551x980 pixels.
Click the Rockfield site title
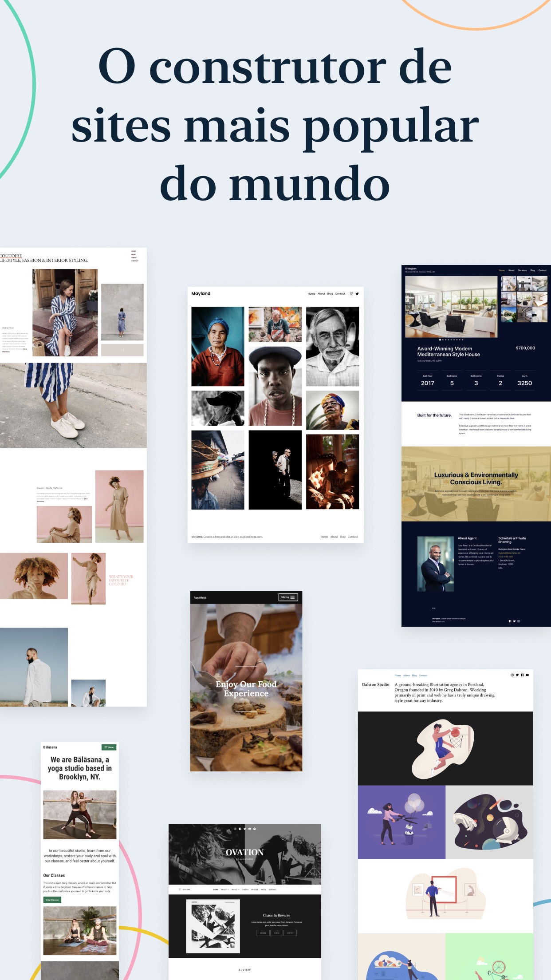(200, 597)
